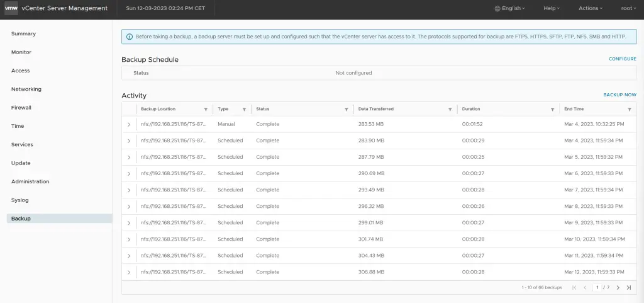The height and width of the screenshot is (303, 644).
Task: Expand backup row ending Mar 5, 2023
Action: [x=128, y=157]
